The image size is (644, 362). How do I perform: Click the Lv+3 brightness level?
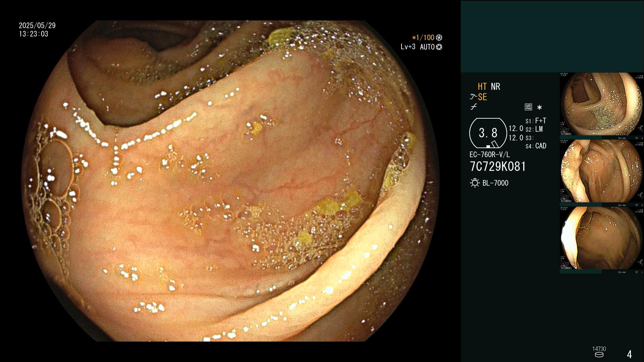click(408, 47)
